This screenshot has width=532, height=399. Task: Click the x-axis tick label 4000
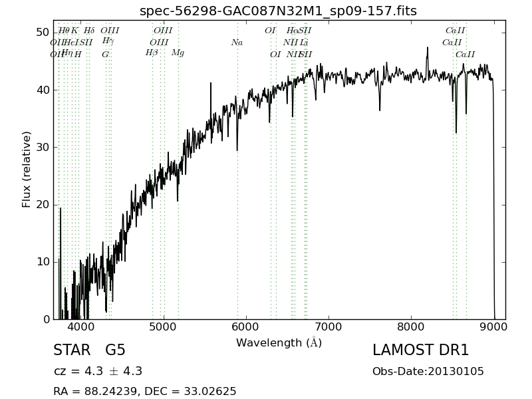pyautogui.click(x=81, y=327)
